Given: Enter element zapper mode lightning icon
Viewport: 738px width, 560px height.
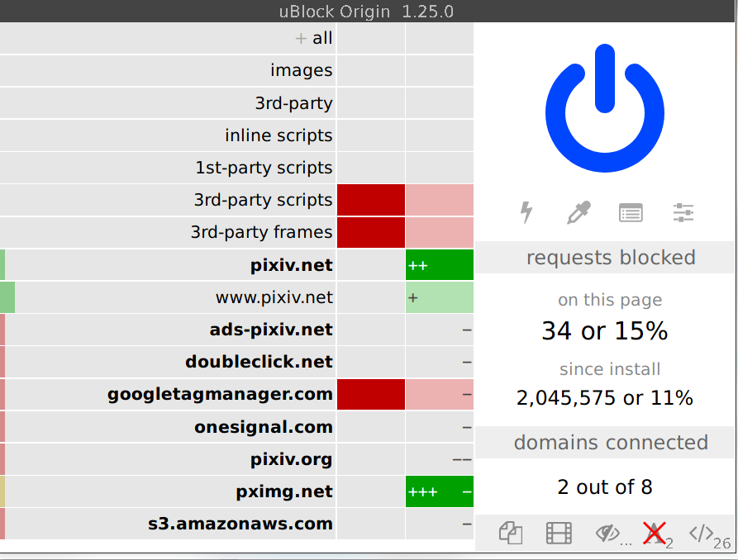Looking at the screenshot, I should tap(526, 212).
